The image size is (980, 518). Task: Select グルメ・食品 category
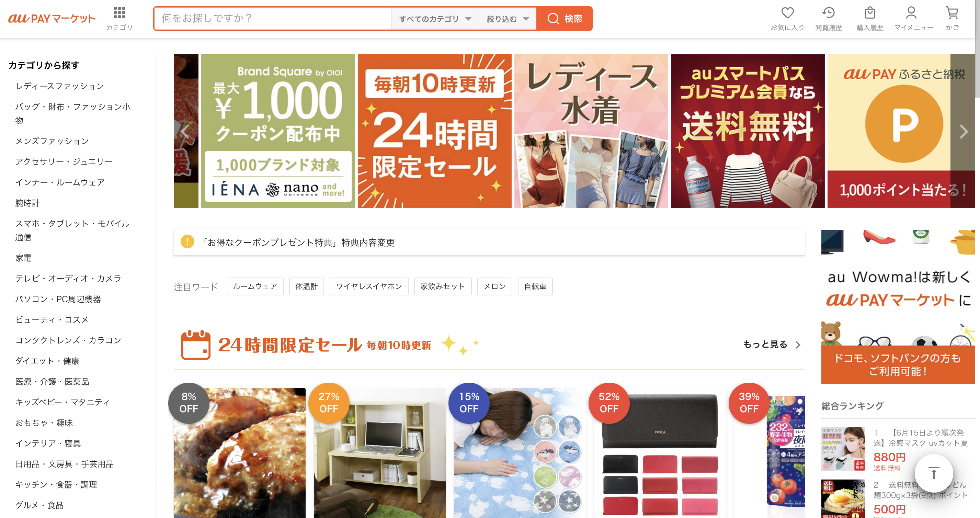point(39,505)
